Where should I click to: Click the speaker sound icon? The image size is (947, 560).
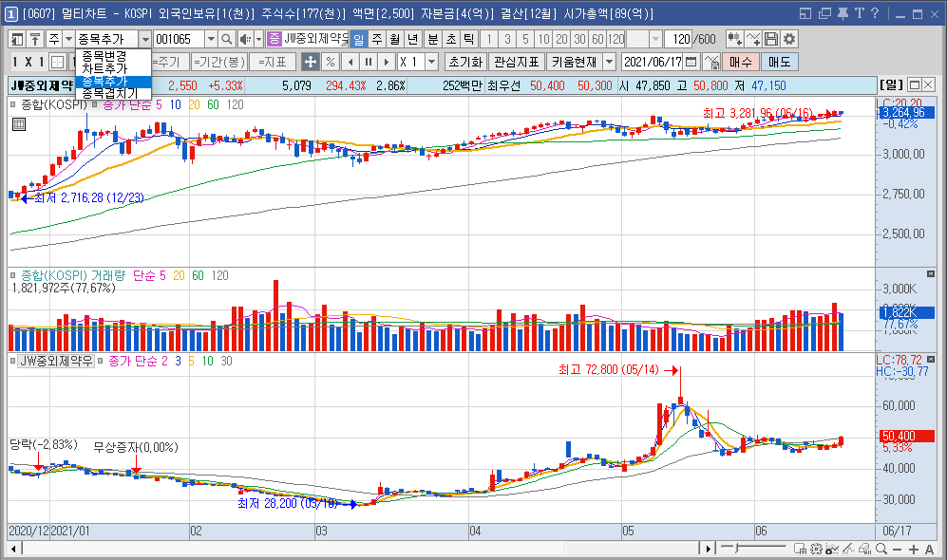point(245,39)
